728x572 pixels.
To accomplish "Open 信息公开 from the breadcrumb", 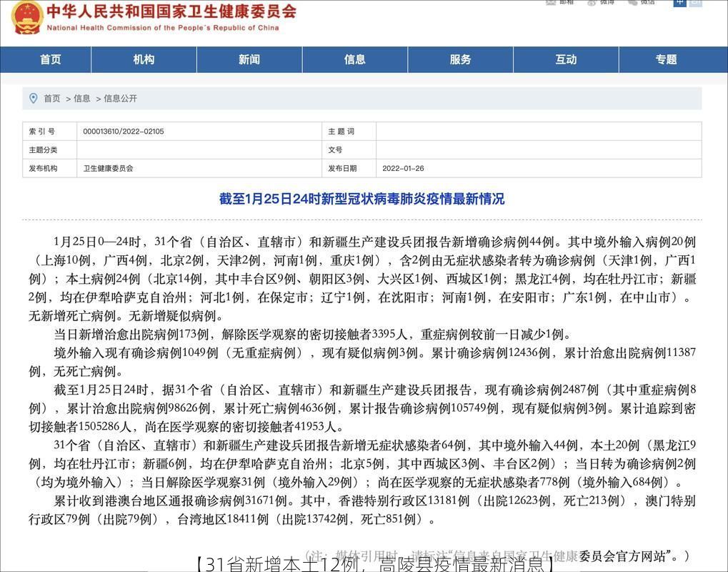I will pyautogui.click(x=119, y=98).
